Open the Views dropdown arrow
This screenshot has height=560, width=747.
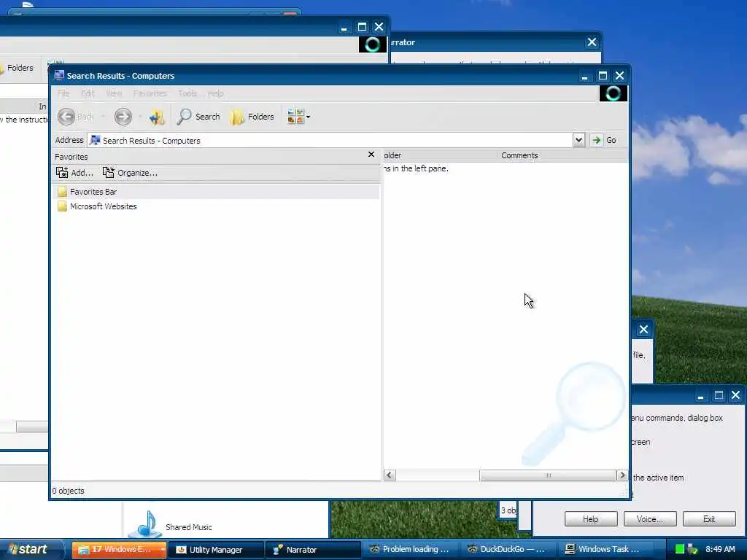coord(309,117)
